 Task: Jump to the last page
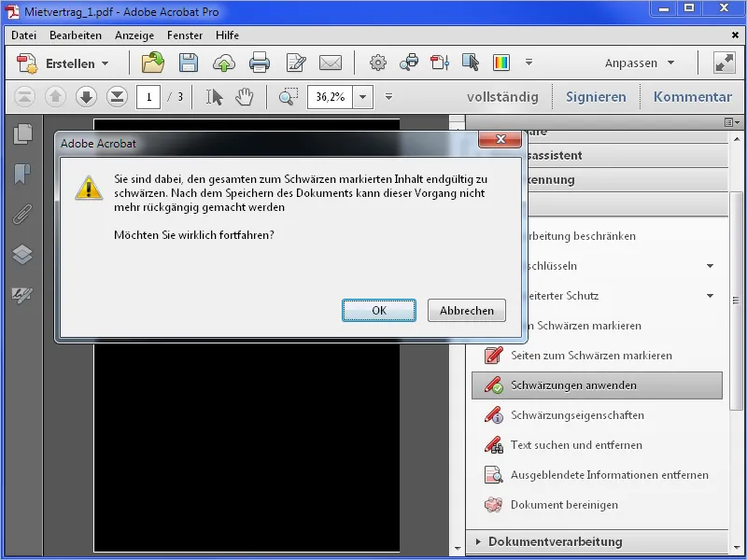[117, 97]
